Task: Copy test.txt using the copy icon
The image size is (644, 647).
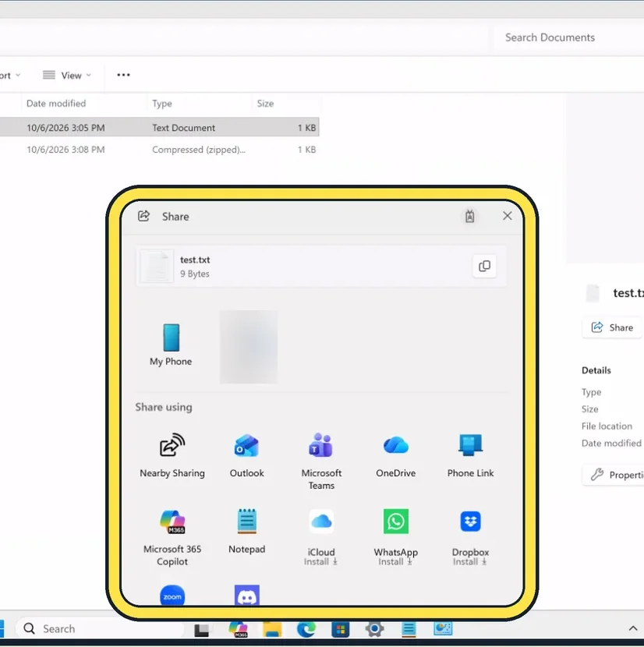Action: [x=484, y=266]
